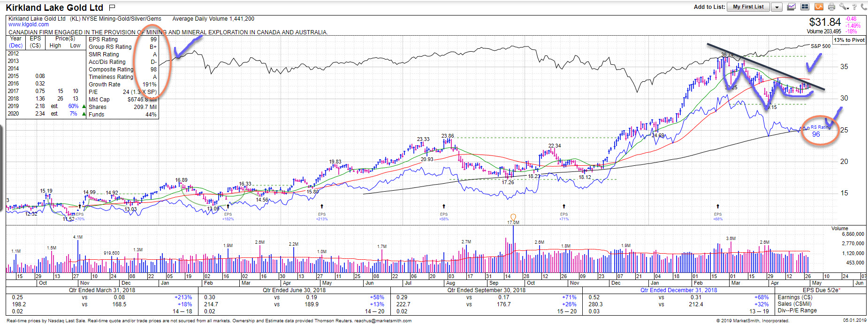Click the Qtr Ended December 31, 2018 link
Screen dimensions: 868x326
pos(678,290)
